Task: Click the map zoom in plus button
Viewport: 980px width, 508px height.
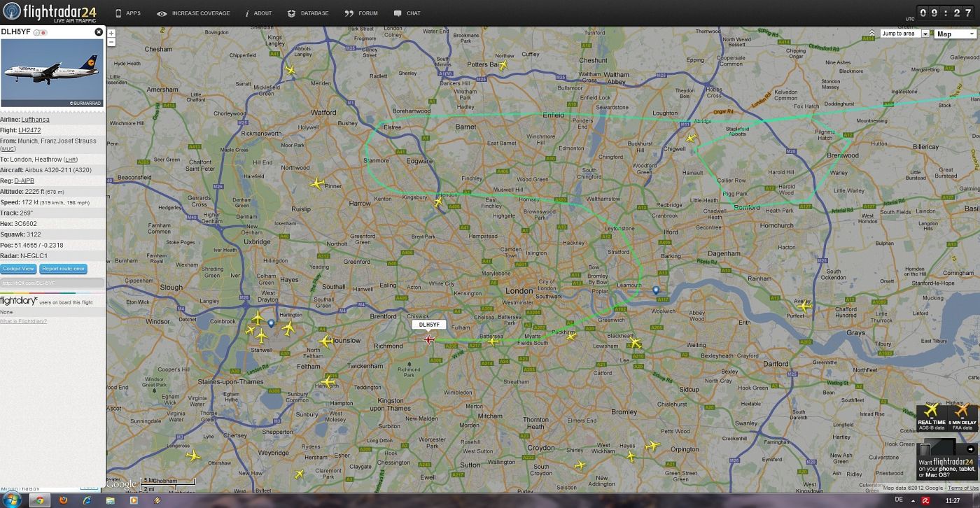Action: point(111,33)
